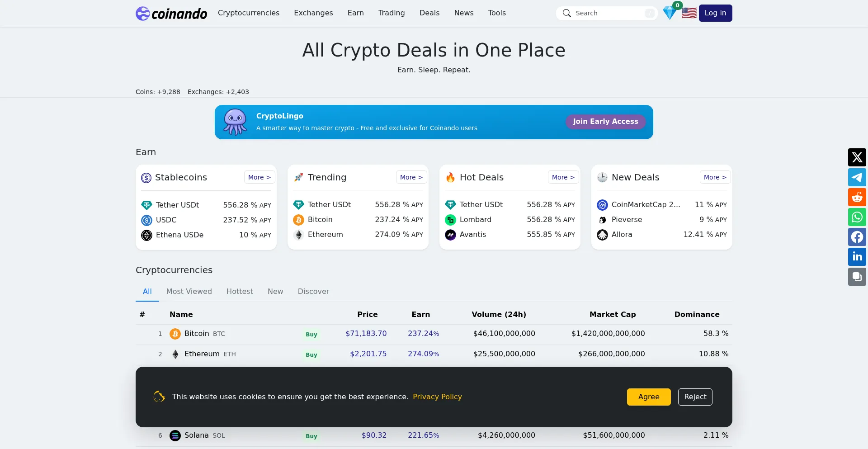
Task: Share via WhatsApp sidebar icon
Action: (857, 217)
